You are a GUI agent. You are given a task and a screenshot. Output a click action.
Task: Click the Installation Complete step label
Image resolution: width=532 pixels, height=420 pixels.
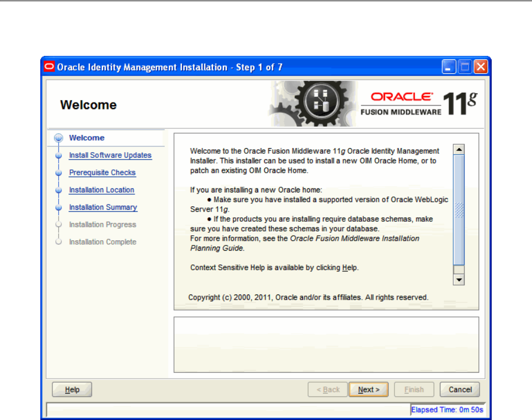102,242
